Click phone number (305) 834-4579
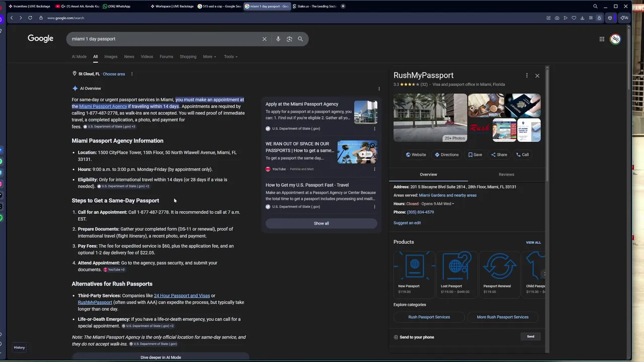 point(420,212)
